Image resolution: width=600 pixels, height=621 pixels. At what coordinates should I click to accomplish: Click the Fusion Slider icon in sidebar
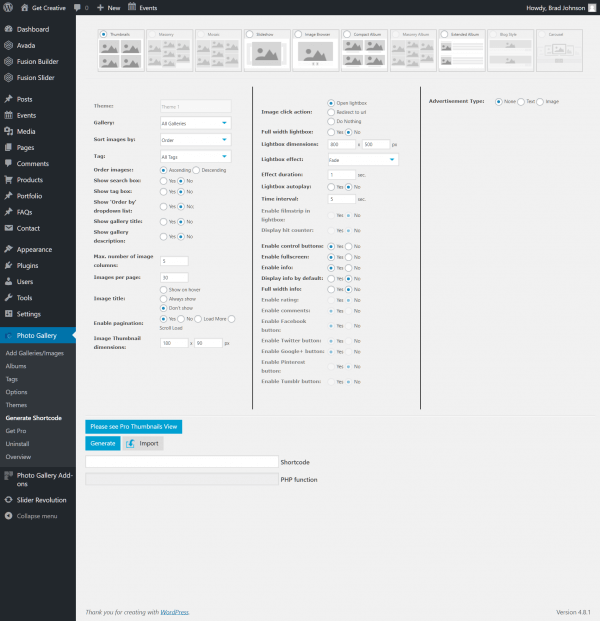[8, 78]
